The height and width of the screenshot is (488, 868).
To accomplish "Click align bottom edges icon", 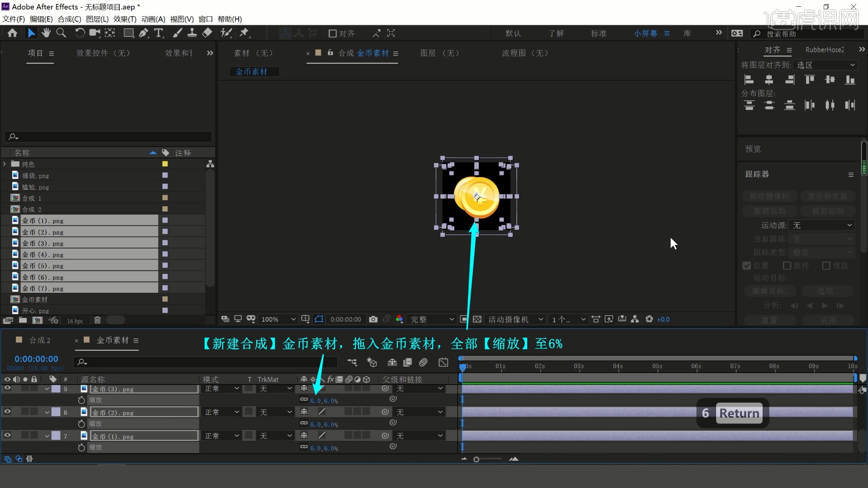I will click(850, 80).
